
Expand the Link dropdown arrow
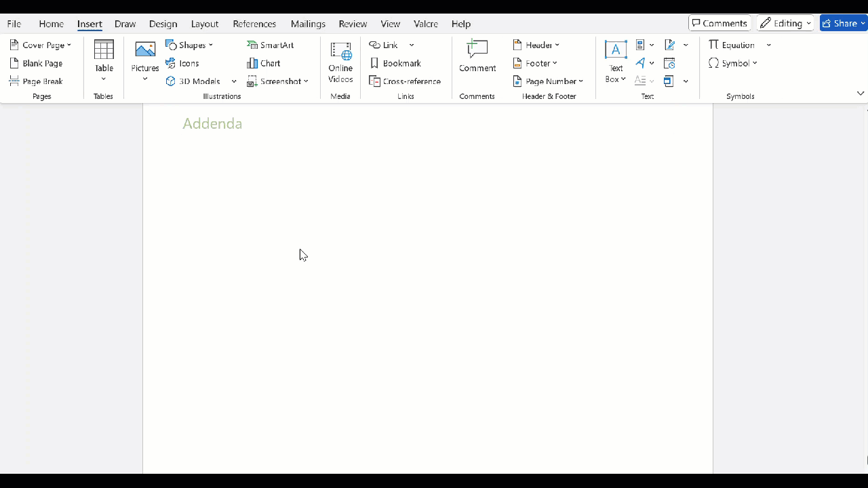412,45
